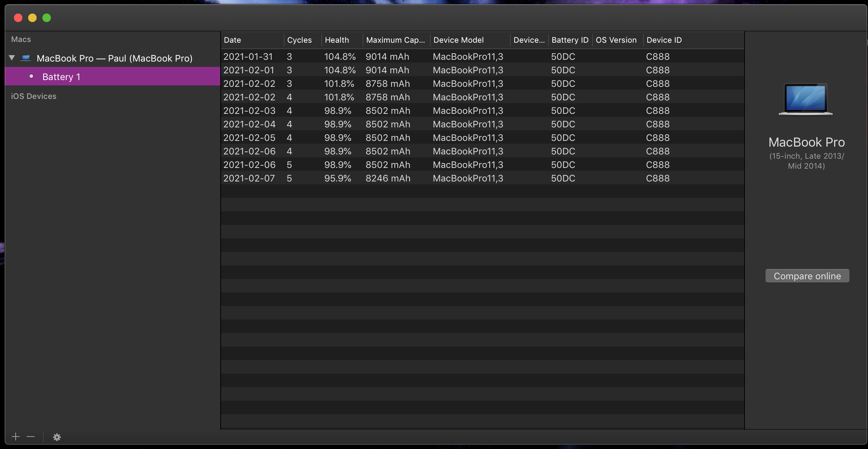Screen dimensions: 868x449
Task: Collapse the MacBook Pro — Paul tree
Action: 12,58
